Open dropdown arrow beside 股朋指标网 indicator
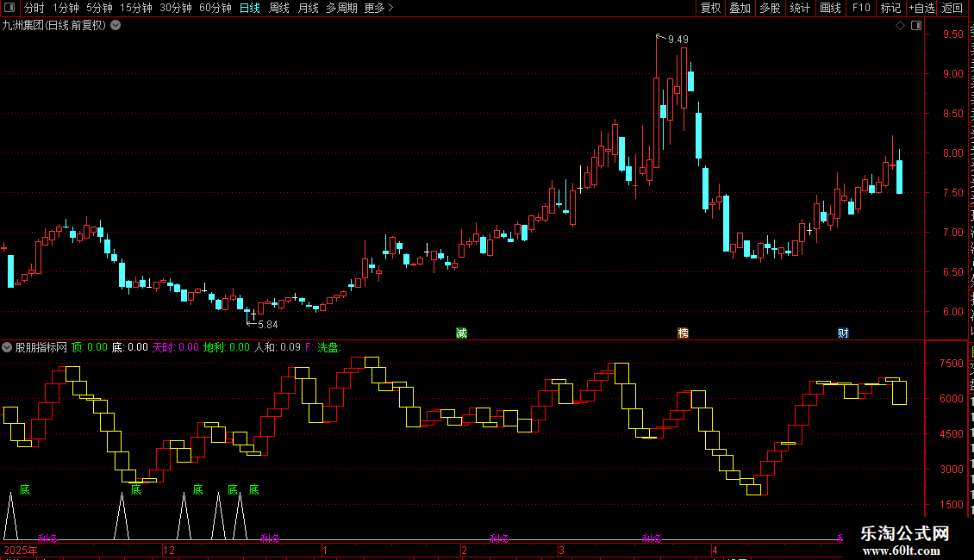This screenshot has height=560, width=974. pos(7,348)
